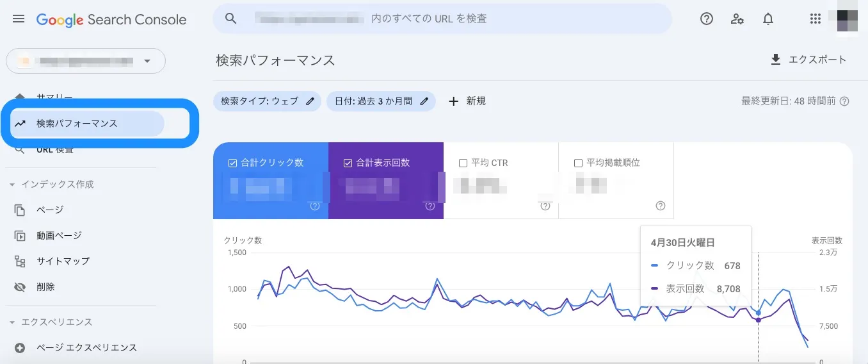
Task: Open 動画ページ report in sidebar
Action: 59,236
